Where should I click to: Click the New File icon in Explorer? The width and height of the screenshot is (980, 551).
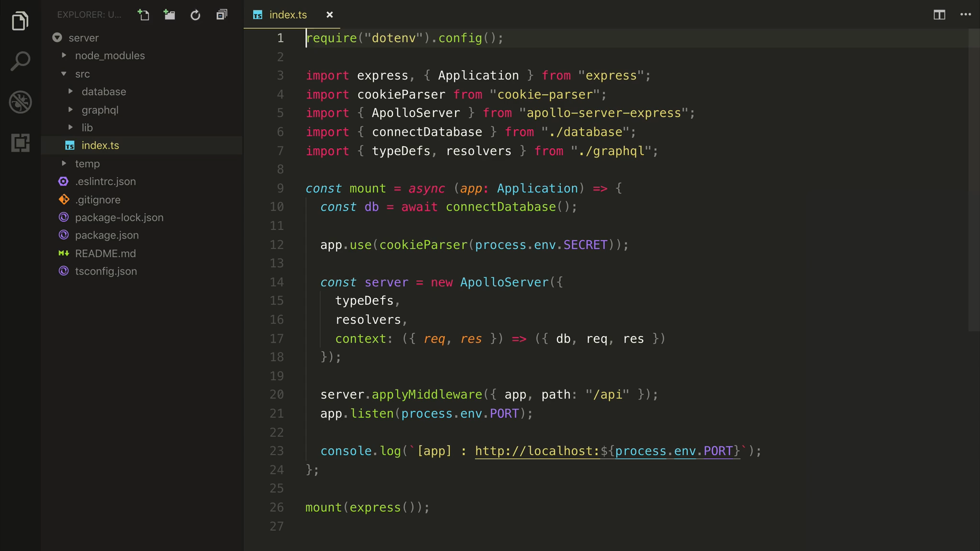coord(144,15)
